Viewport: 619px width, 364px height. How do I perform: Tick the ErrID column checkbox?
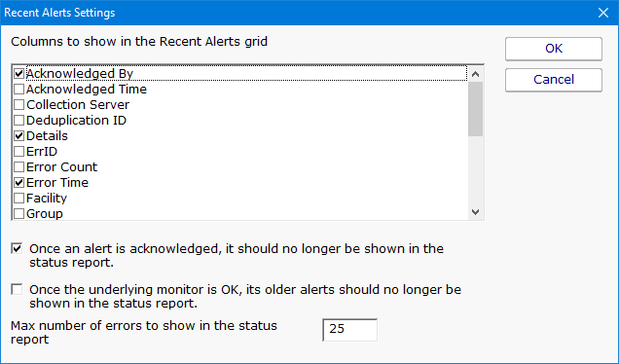(18, 152)
